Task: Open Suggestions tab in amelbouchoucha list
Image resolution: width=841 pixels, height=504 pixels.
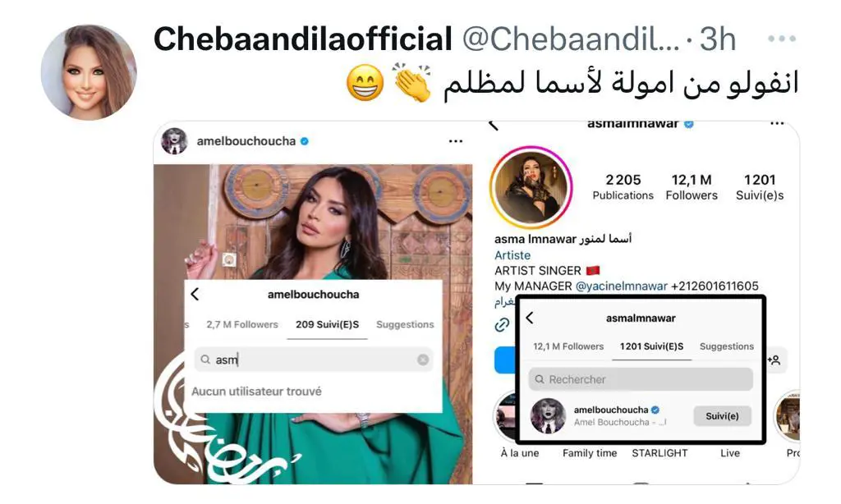Action: click(x=405, y=324)
